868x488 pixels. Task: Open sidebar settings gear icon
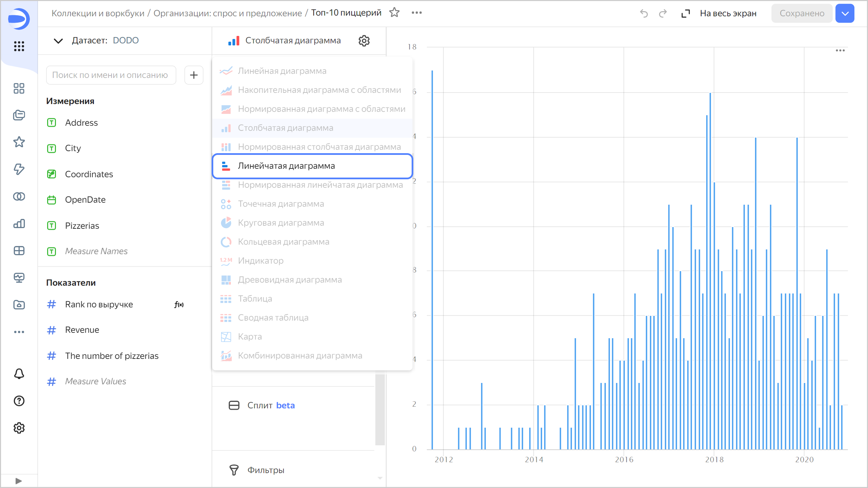19,428
